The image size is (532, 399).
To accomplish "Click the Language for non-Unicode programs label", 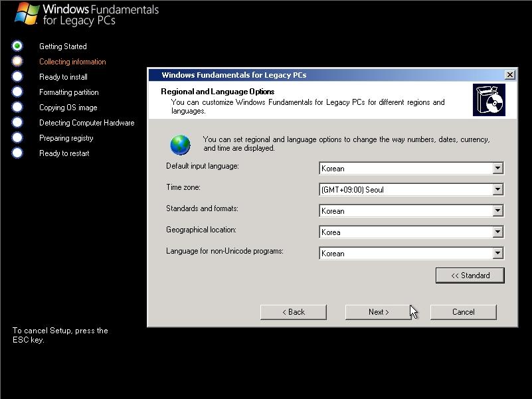I will [224, 251].
